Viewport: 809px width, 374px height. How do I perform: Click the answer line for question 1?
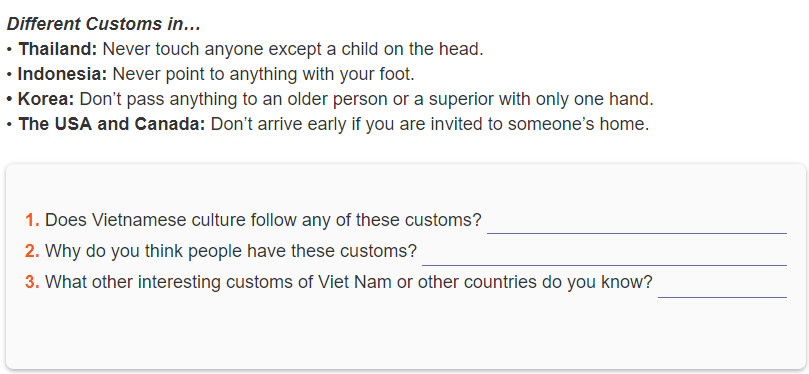coord(637,222)
